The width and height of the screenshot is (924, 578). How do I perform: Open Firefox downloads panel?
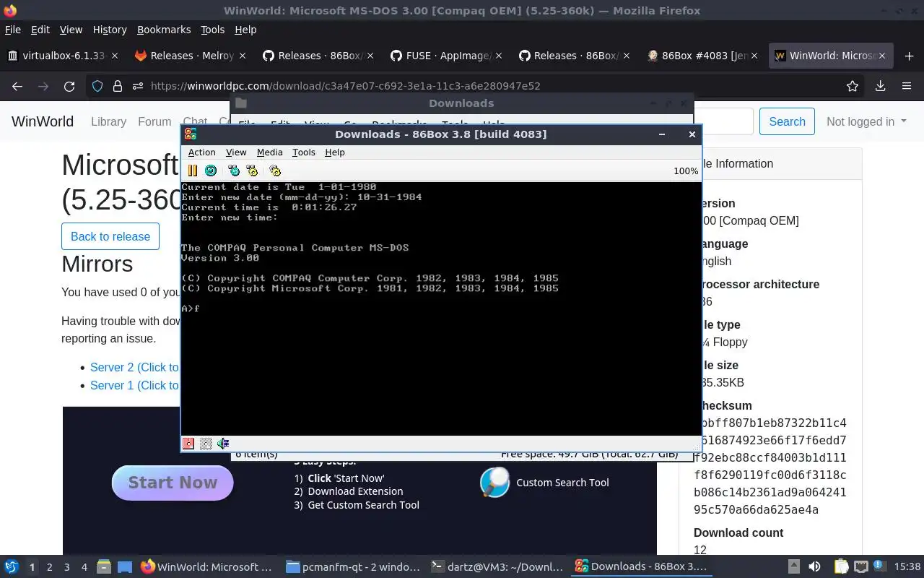[880, 86]
